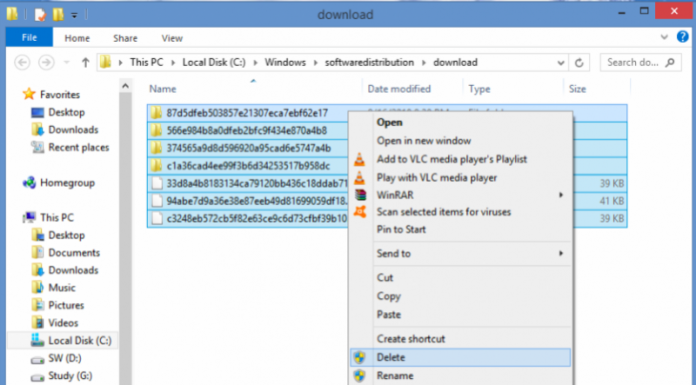This screenshot has height=385, width=696.
Task: Sort by the Date modified column header
Action: 399,89
